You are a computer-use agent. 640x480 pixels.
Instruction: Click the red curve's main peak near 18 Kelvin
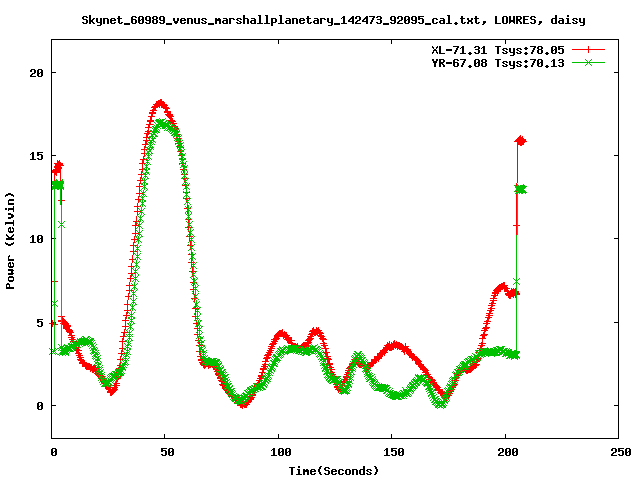click(160, 104)
